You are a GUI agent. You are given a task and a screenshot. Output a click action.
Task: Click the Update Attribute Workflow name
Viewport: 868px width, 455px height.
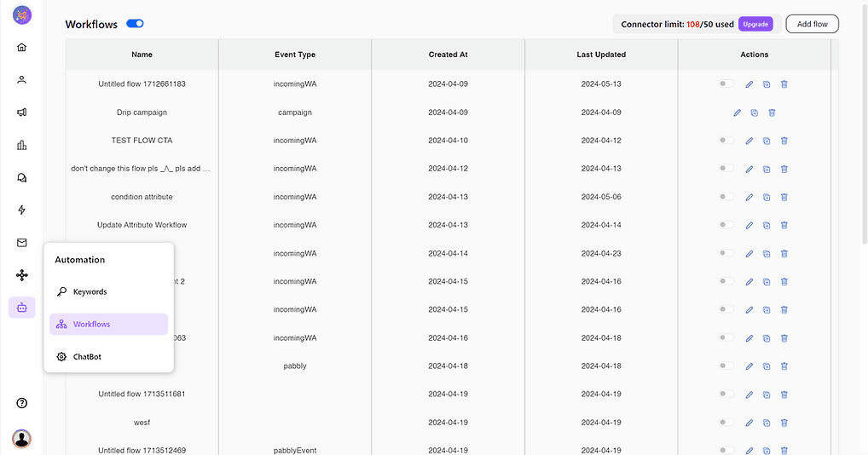click(142, 225)
